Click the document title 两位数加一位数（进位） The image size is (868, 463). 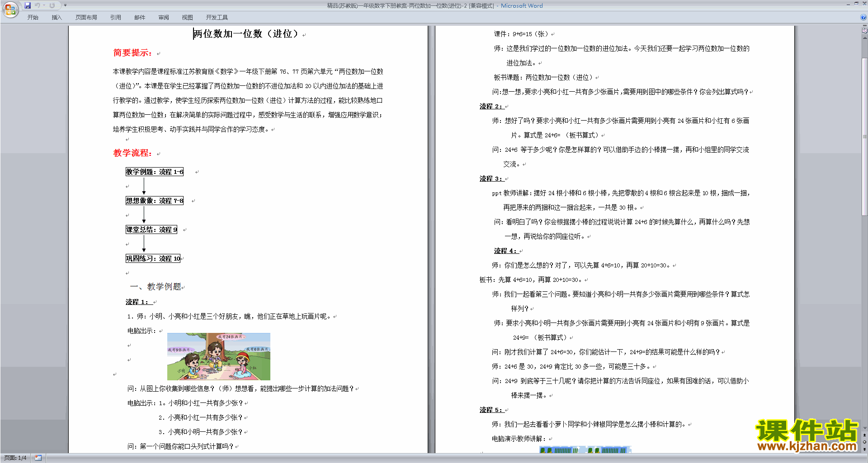(246, 34)
